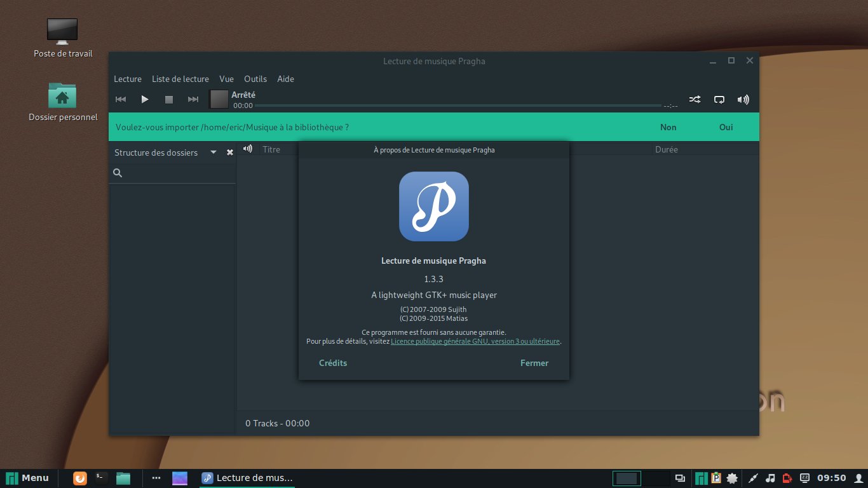Click the Pragha logo in the About dialog
The height and width of the screenshot is (488, 868).
(434, 207)
